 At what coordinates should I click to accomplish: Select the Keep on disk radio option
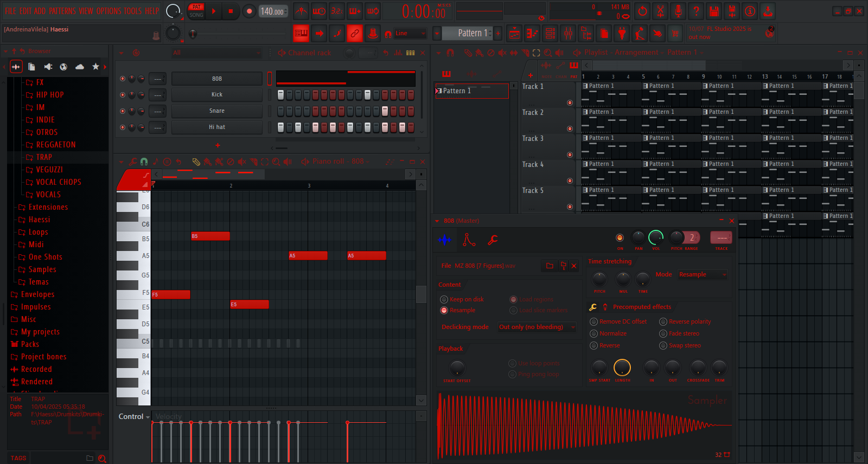pos(444,299)
